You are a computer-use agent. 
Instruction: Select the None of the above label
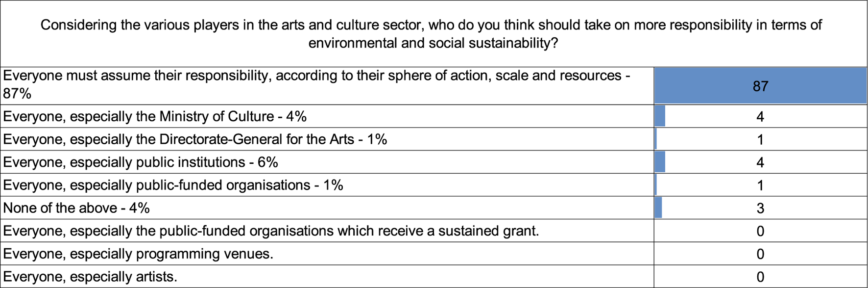(76, 208)
